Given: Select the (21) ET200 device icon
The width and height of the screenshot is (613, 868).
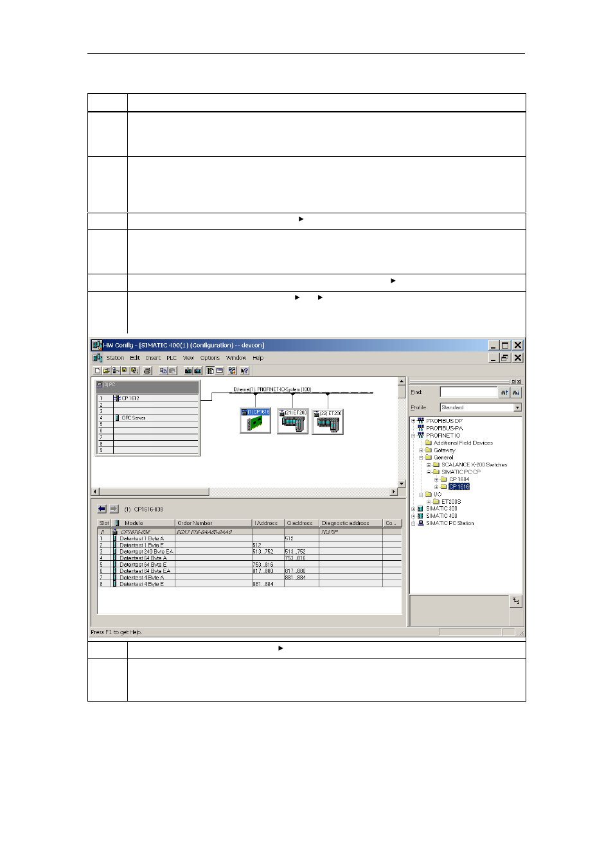Looking at the screenshot, I should click(292, 421).
